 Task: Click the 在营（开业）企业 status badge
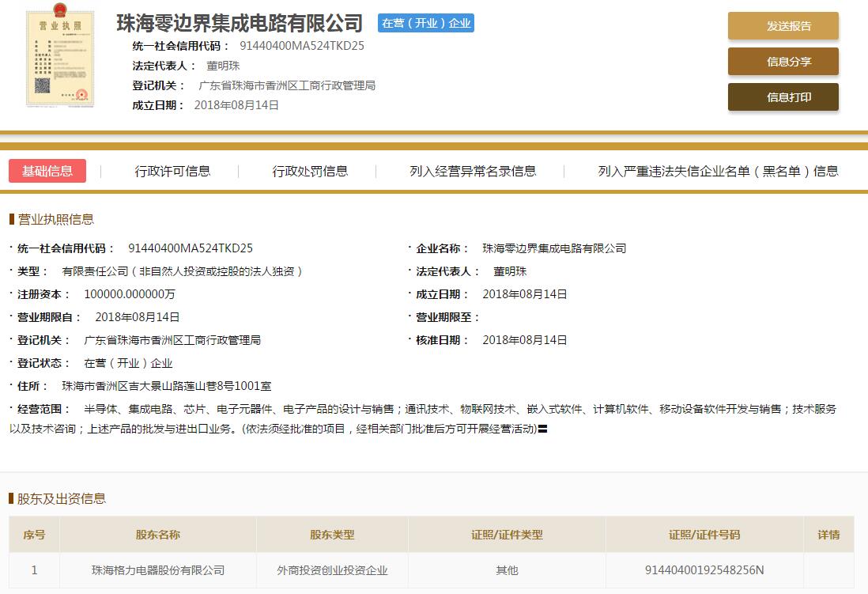point(426,23)
